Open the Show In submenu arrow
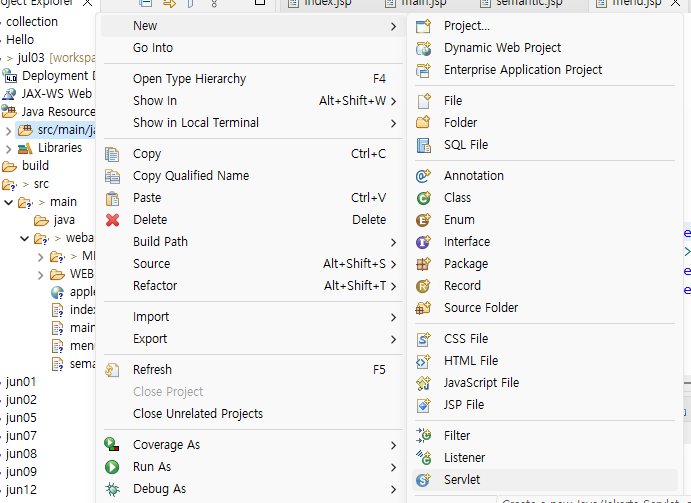The height and width of the screenshot is (503, 691). click(393, 101)
